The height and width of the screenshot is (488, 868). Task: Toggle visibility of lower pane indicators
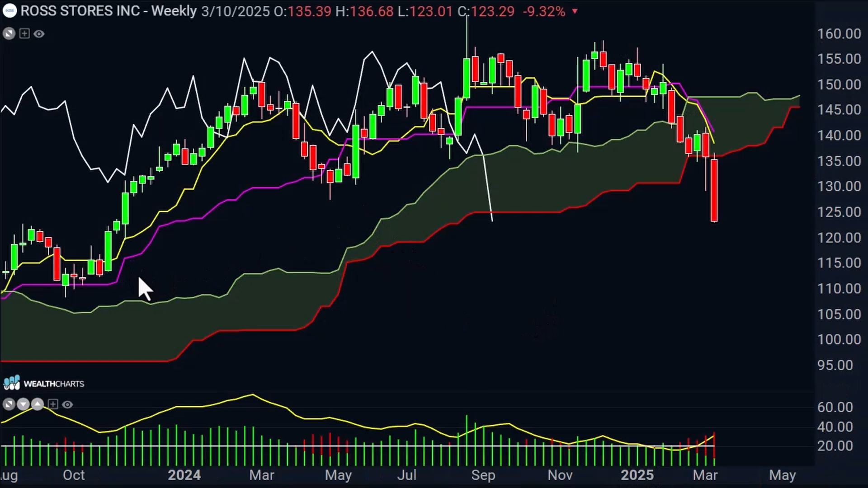[x=67, y=404]
